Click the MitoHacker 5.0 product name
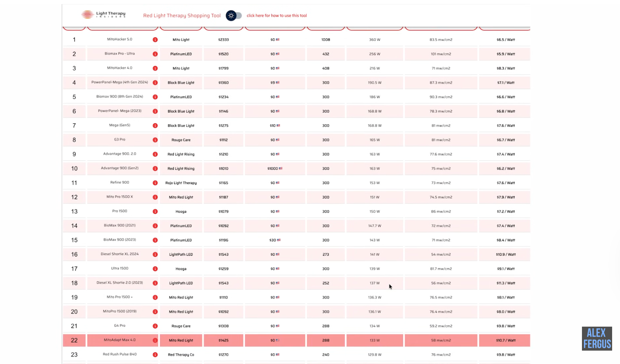This screenshot has height=364, width=620. pyautogui.click(x=120, y=39)
